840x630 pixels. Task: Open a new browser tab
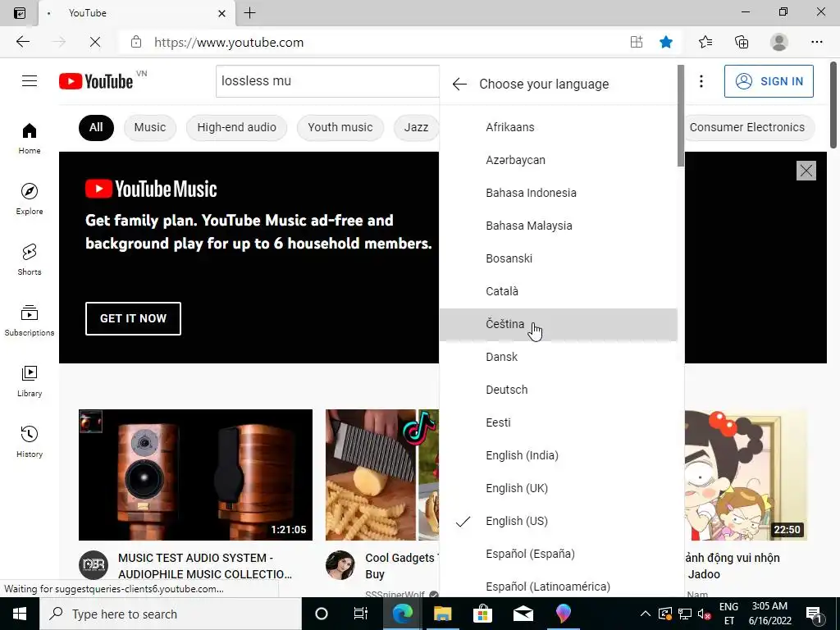249,13
